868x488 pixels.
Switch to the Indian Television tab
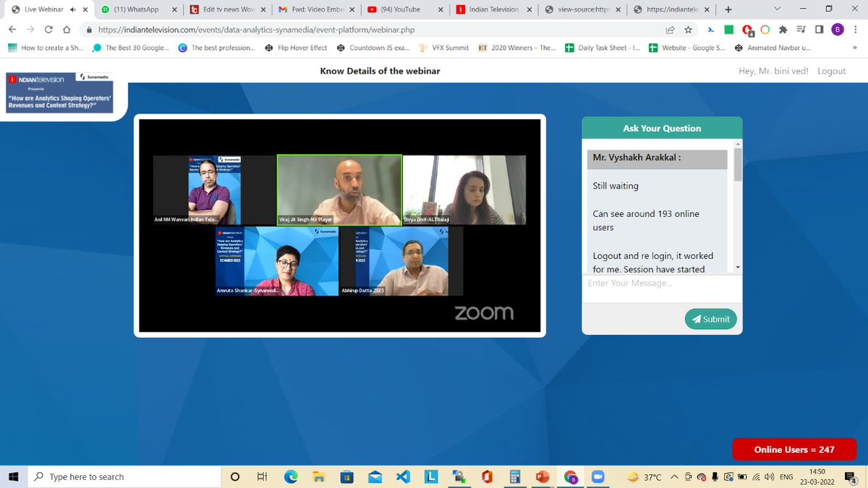pos(494,9)
